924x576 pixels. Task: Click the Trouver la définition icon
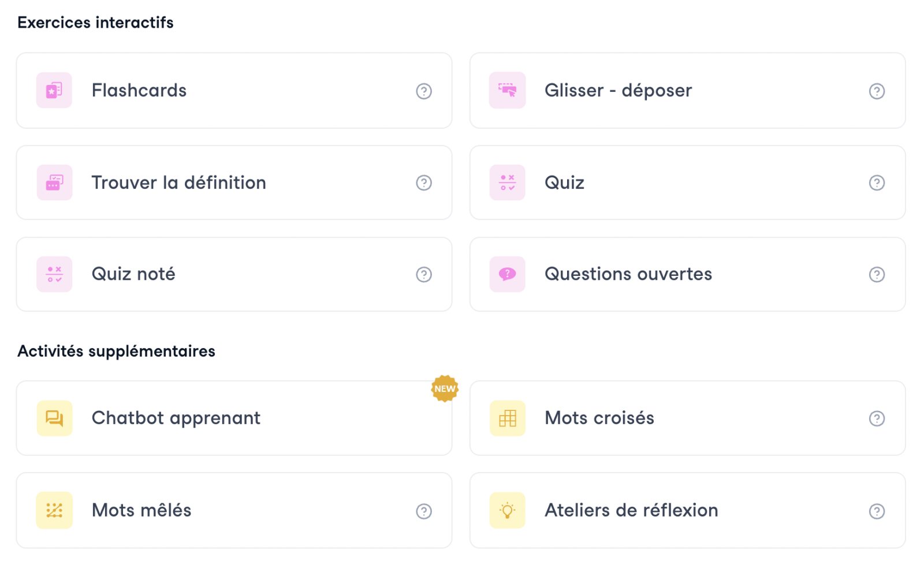(54, 182)
